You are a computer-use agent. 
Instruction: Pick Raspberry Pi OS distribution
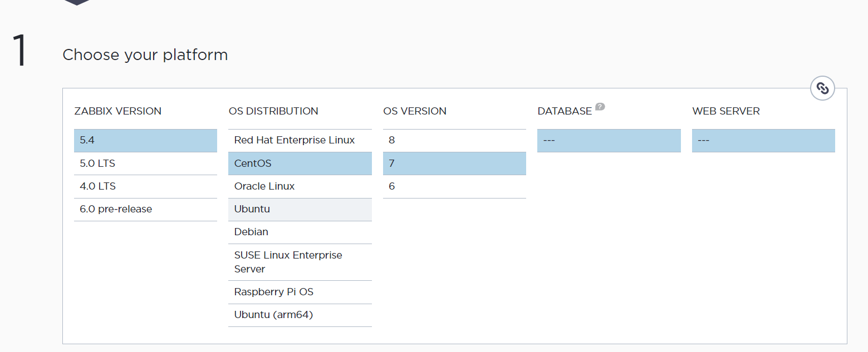pos(300,292)
